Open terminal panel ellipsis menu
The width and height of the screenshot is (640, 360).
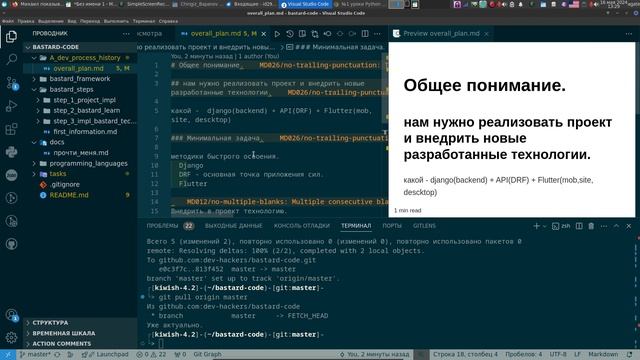point(604,226)
